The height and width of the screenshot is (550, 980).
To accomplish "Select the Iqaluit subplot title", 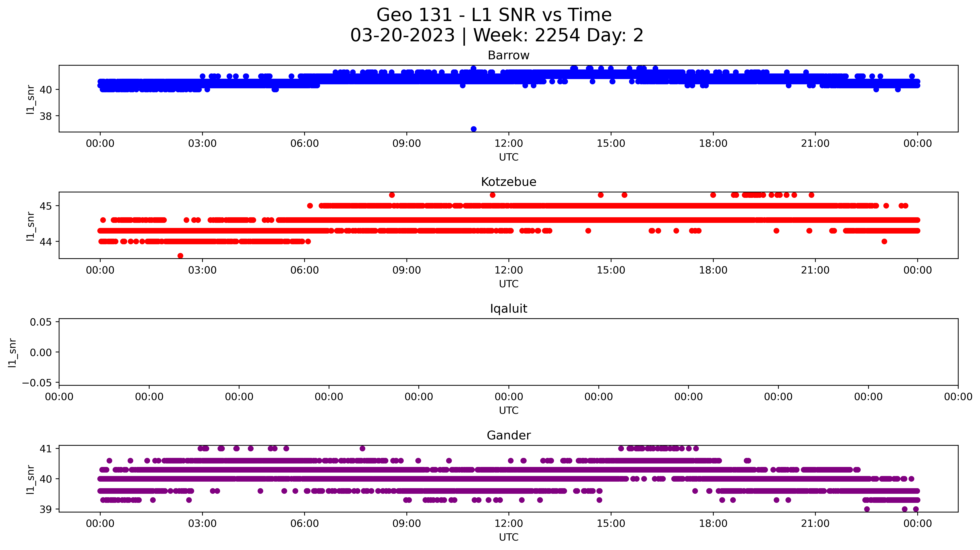I will point(509,309).
